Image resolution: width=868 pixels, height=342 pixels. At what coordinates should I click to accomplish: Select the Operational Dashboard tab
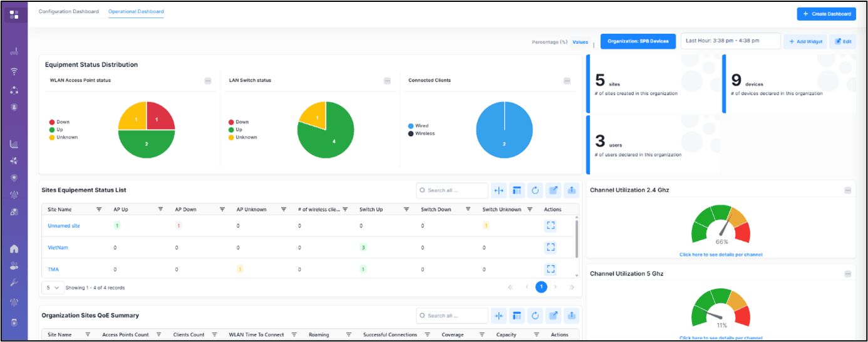(136, 12)
